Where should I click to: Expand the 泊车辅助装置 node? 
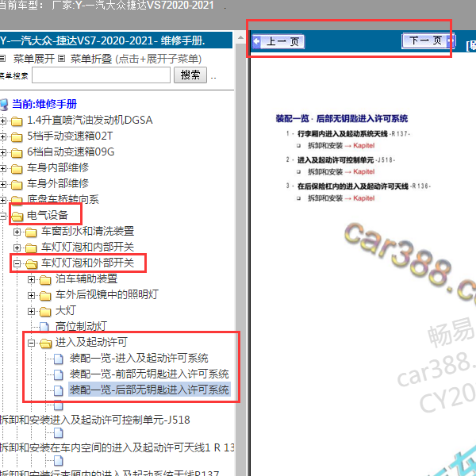(31, 279)
